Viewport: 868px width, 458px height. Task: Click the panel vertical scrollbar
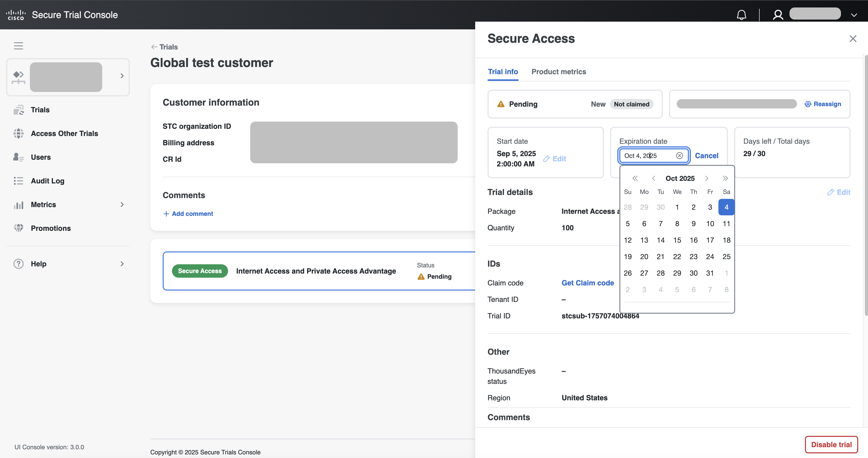pos(866,185)
